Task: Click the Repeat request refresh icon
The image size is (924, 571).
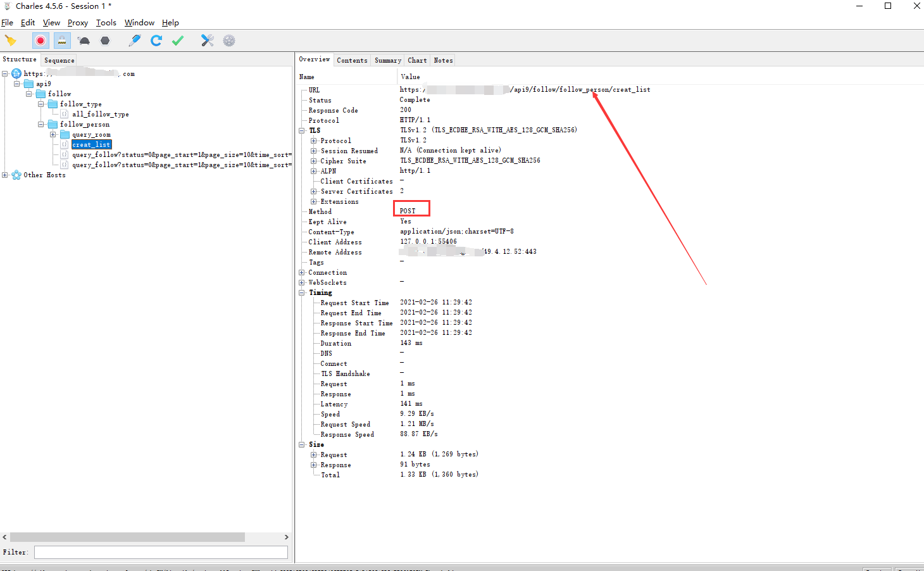Action: 156,41
